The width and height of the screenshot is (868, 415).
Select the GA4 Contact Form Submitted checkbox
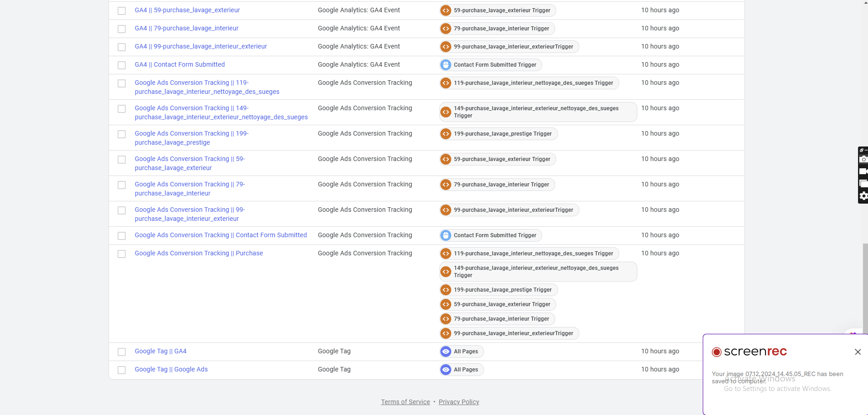coord(122,65)
